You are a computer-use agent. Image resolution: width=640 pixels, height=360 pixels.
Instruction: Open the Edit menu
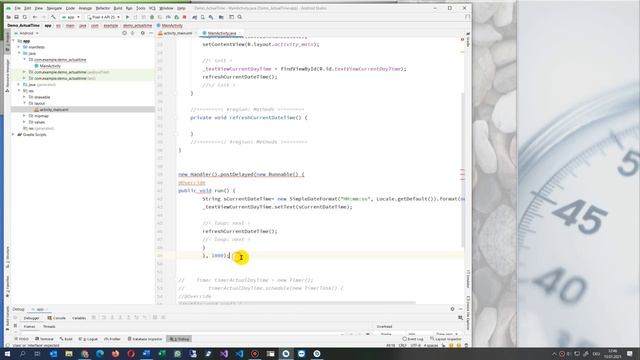27,8
